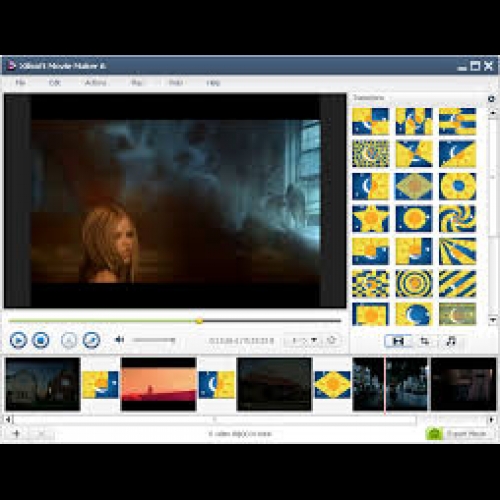Viewport: 500px width, 500px height.
Task: Click the yellow handle on the seek bar
Action: click(199, 321)
